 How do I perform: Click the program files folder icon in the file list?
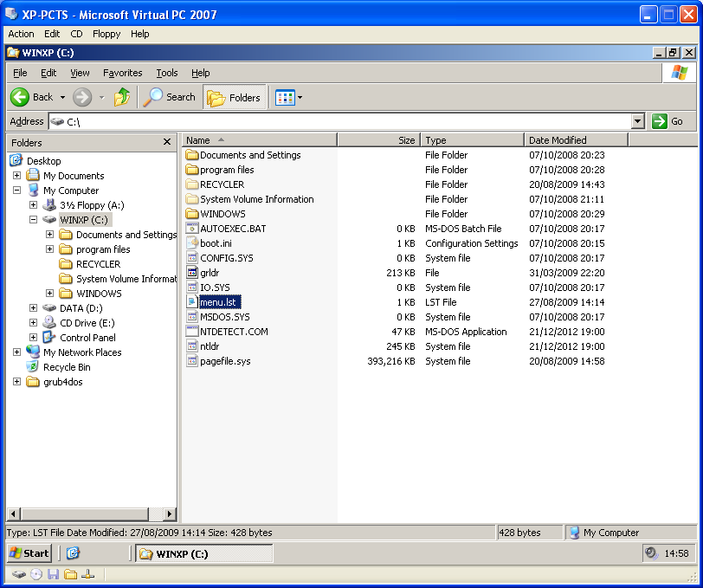[x=192, y=170]
